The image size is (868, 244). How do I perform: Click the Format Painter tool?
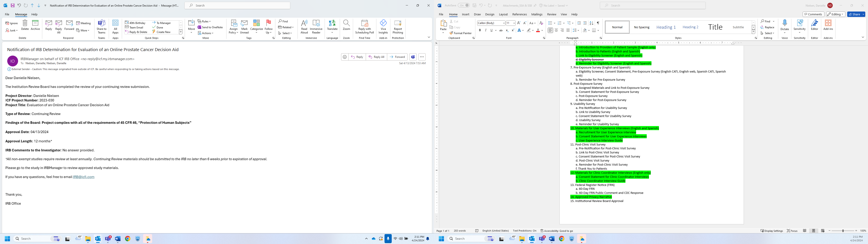point(460,33)
